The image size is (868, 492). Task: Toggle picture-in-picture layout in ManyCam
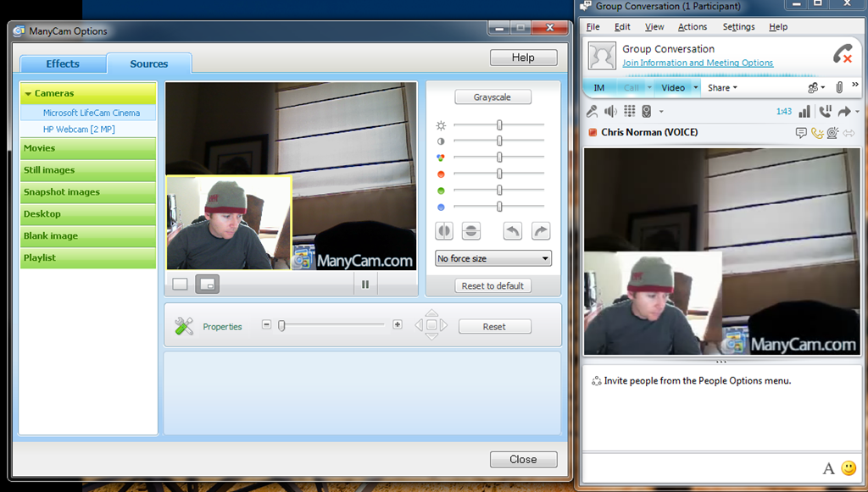pyautogui.click(x=208, y=285)
